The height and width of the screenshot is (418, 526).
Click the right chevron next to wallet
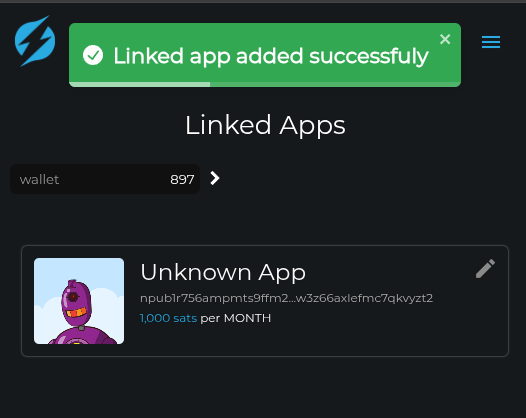pos(215,178)
